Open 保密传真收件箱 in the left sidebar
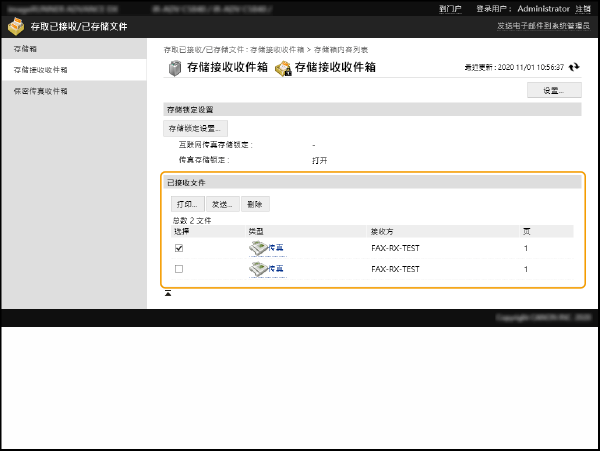Viewport: 600px width, 451px height. 41,91
